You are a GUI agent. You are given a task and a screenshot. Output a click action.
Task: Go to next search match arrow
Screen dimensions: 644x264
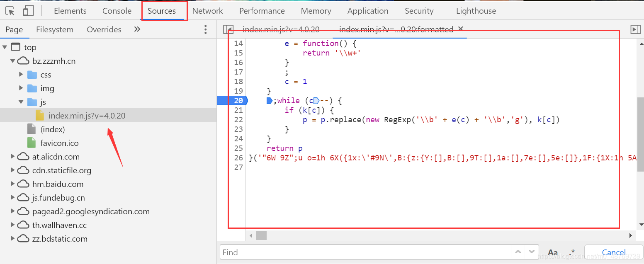click(x=532, y=252)
